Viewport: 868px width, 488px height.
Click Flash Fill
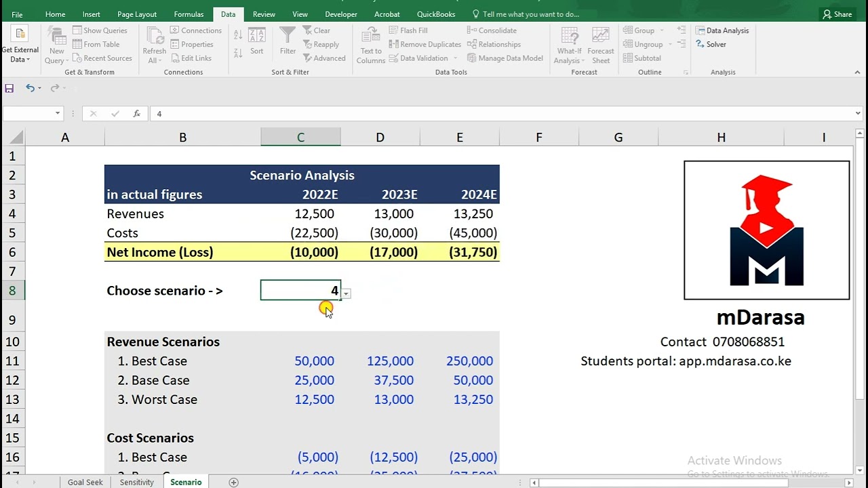coord(408,30)
